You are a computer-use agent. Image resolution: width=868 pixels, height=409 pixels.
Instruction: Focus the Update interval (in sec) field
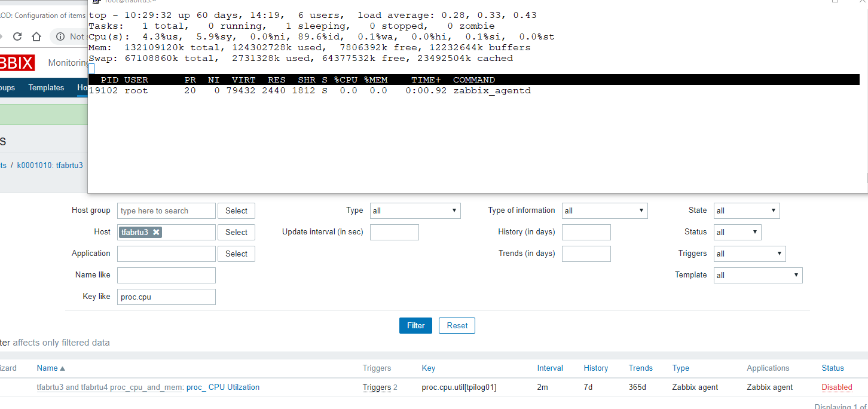point(395,232)
